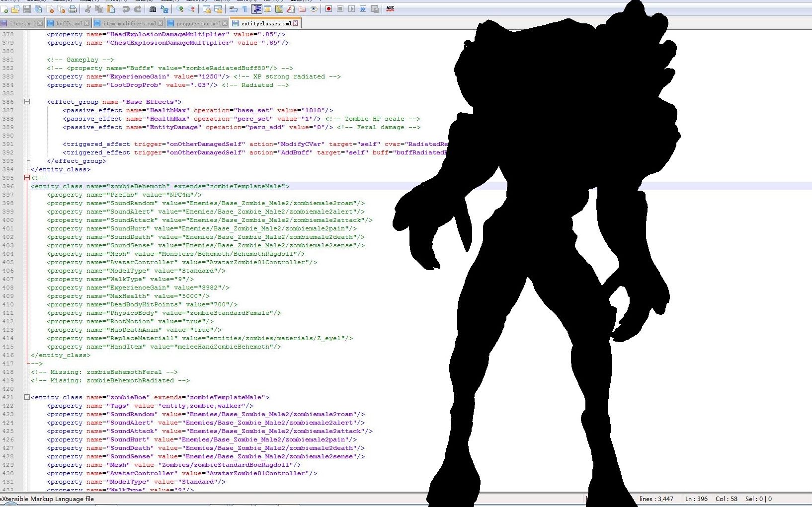Viewport: 812px width, 507px height.
Task: Toggle word wrap in toolbar
Action: [233, 9]
